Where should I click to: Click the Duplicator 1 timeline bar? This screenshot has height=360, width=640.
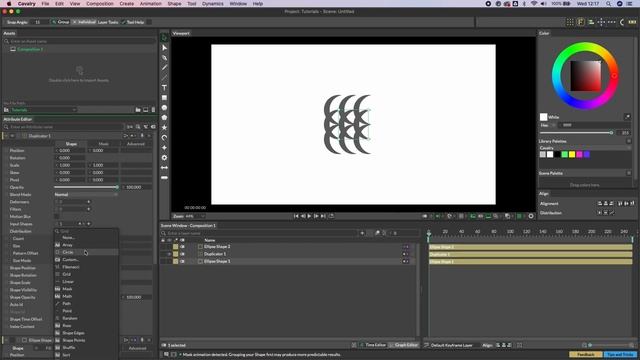point(530,254)
